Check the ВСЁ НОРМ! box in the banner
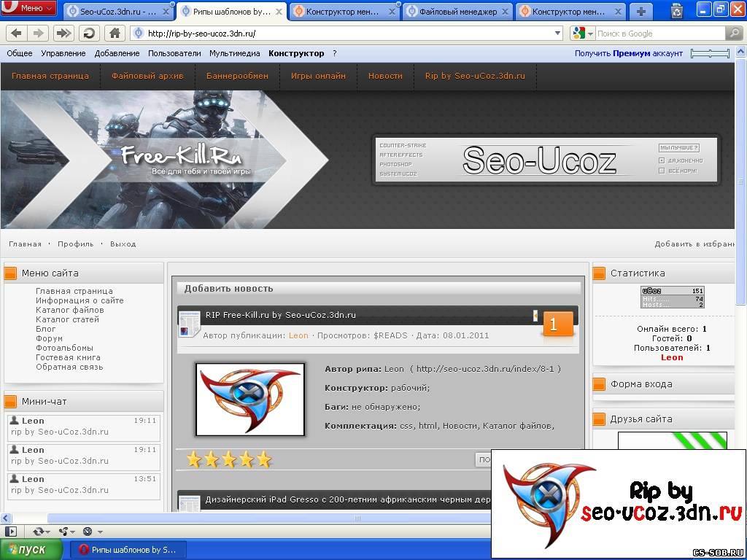The image size is (747, 560). point(661,171)
